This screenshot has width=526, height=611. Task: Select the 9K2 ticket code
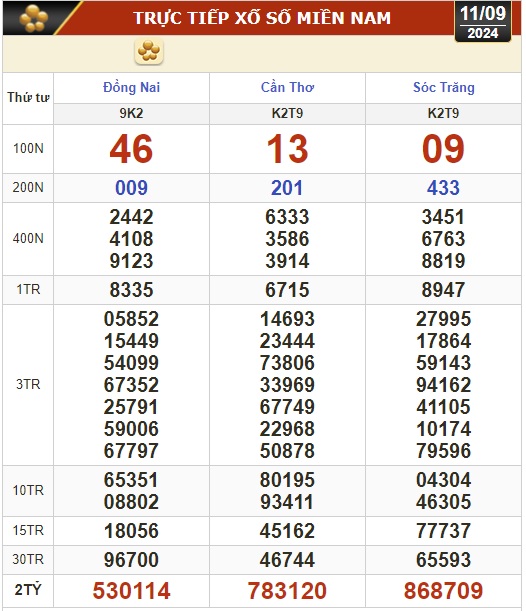131,113
